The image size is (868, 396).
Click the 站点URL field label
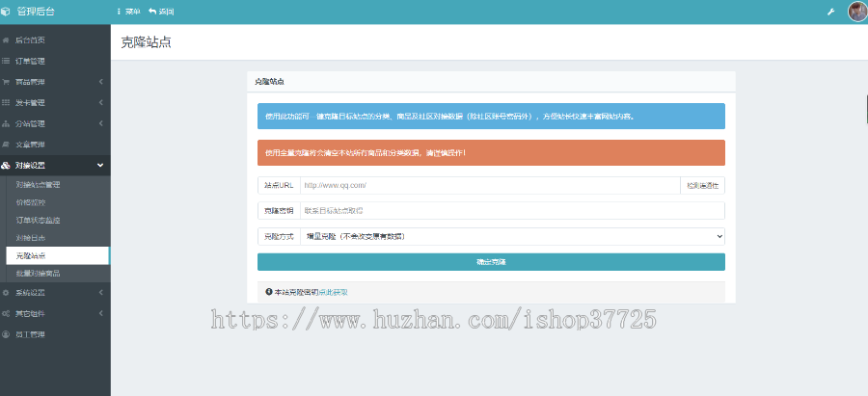279,186
